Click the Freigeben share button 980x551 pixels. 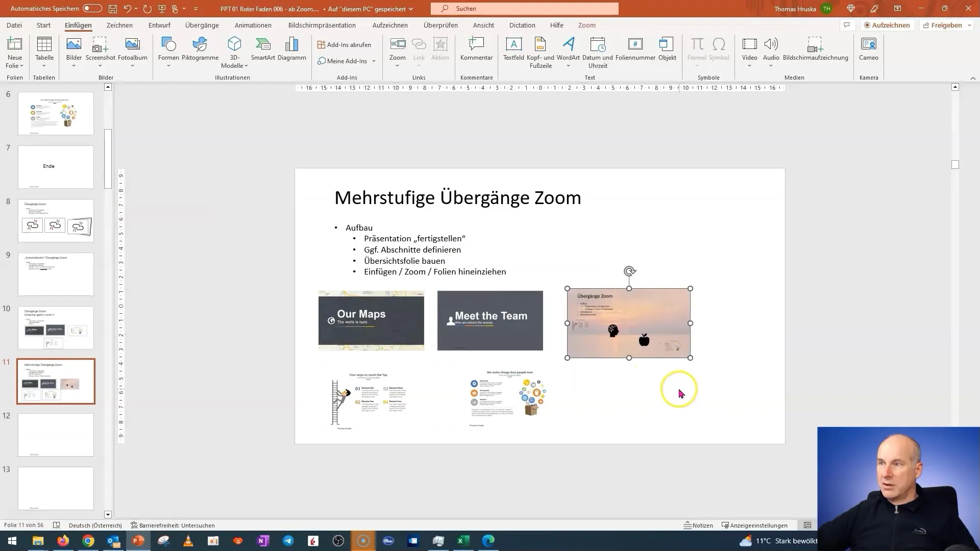(942, 25)
